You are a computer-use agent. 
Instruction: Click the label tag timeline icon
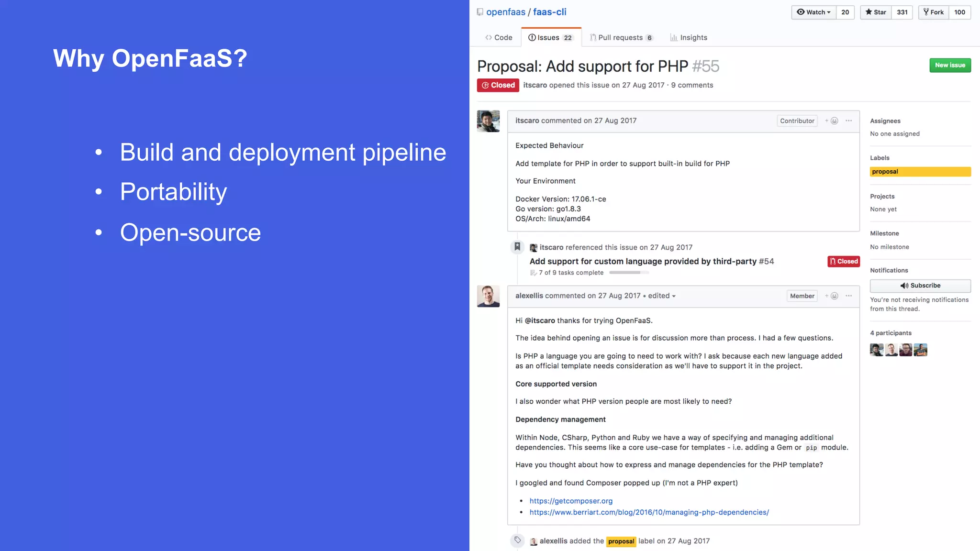point(517,540)
